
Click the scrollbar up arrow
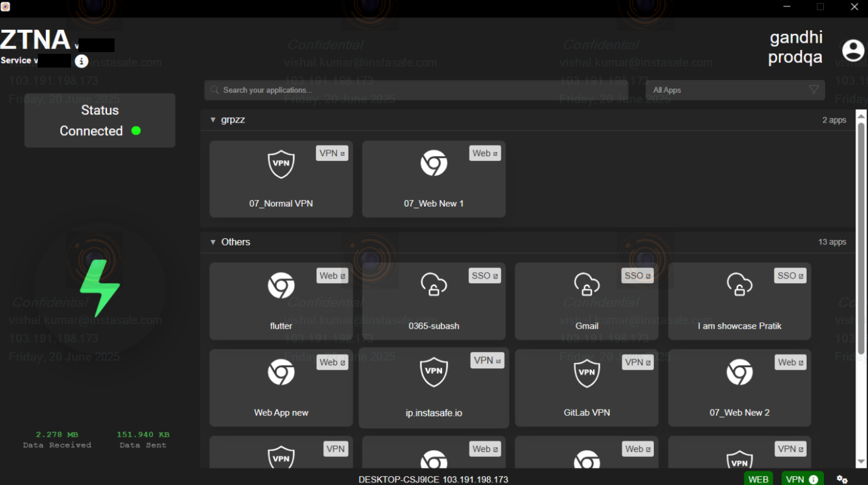[x=861, y=116]
